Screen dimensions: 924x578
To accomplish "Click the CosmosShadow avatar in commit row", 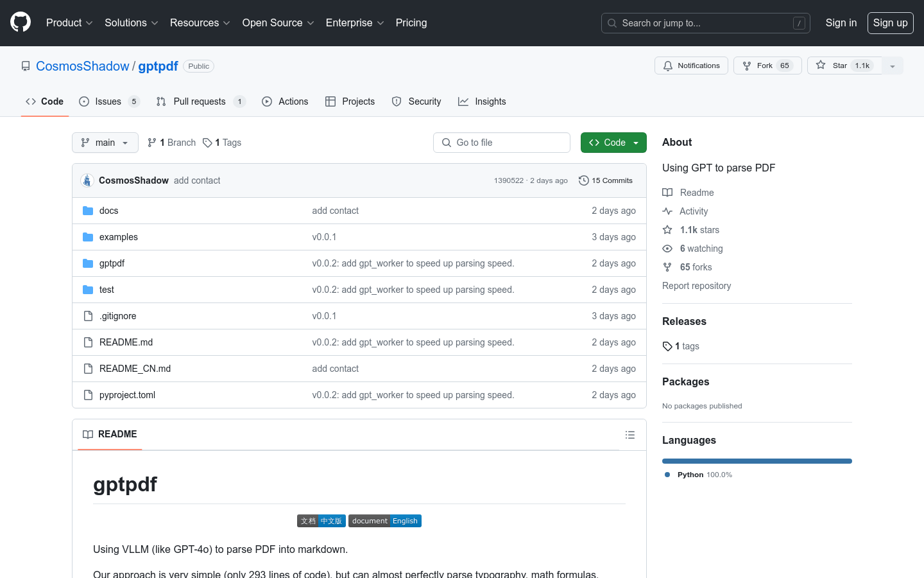I will coord(87,180).
